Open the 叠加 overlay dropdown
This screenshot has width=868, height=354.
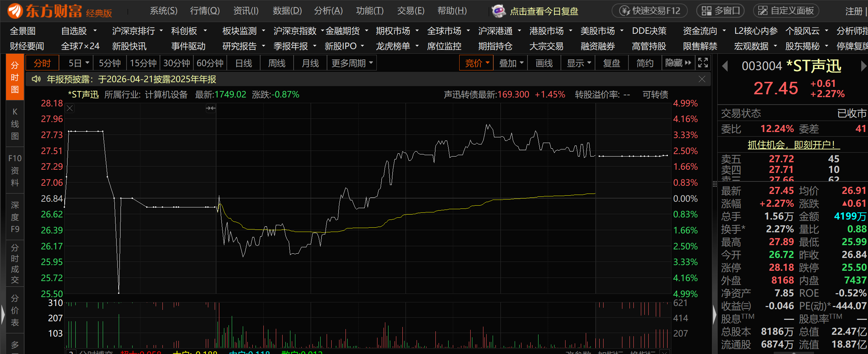pos(511,63)
